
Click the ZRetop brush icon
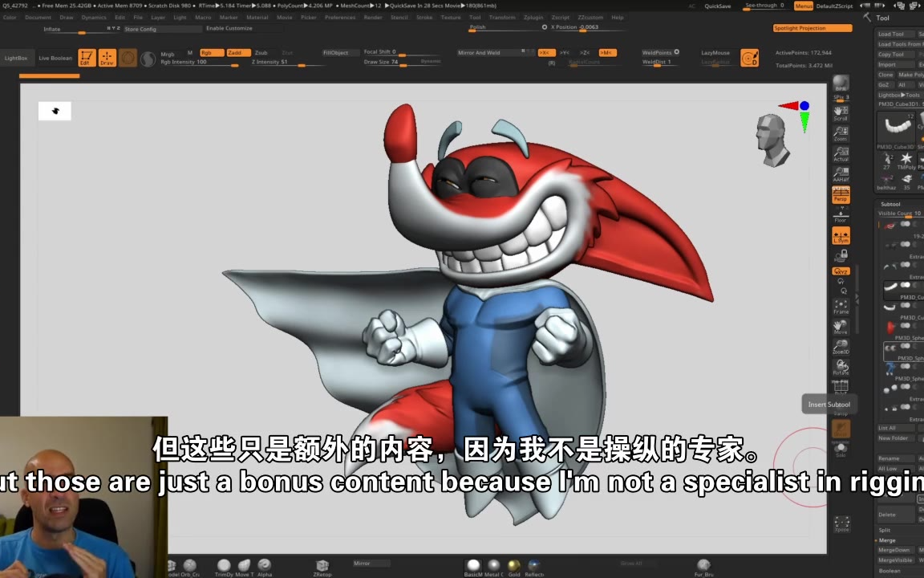coord(322,567)
